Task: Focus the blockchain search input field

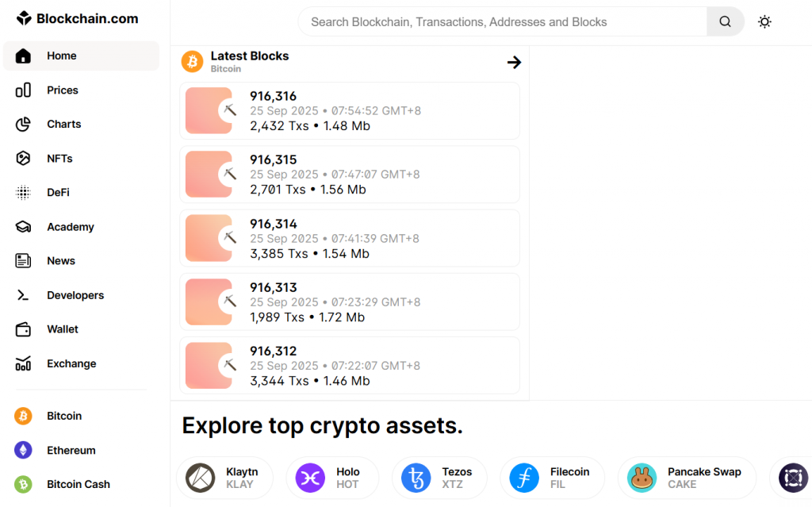Action: [502, 21]
